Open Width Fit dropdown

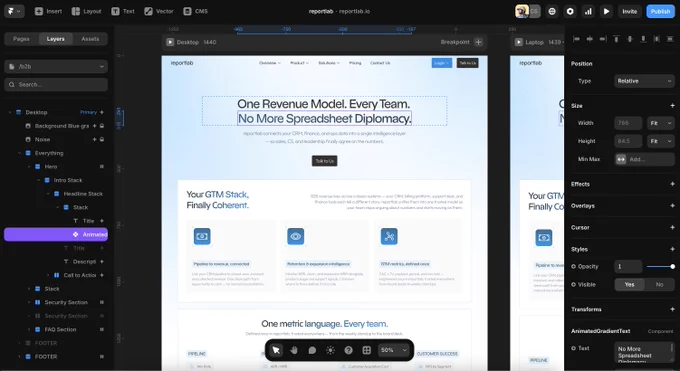point(660,123)
